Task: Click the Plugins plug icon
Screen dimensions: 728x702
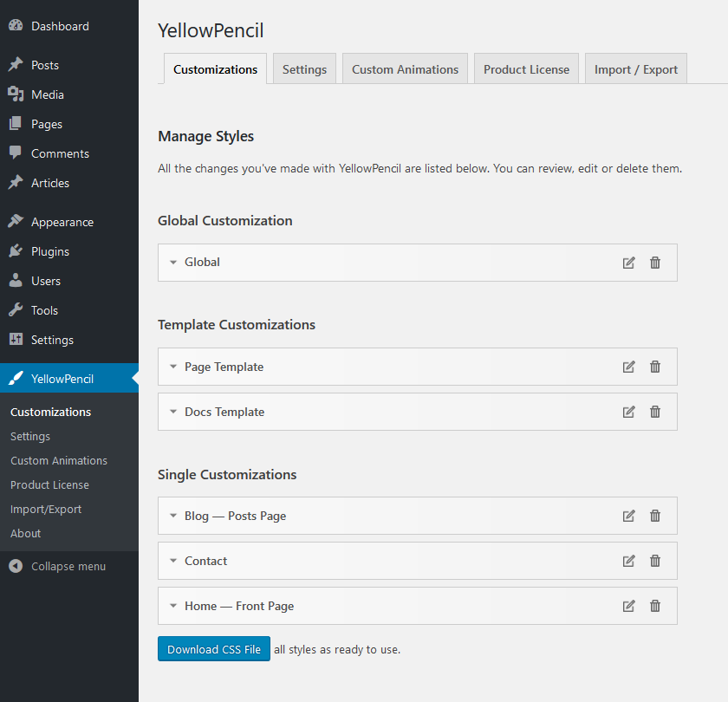Action: [x=16, y=250]
